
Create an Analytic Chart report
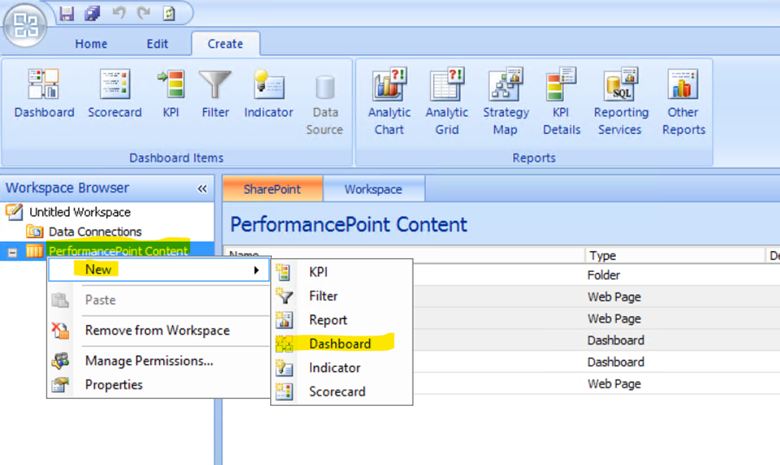pyautogui.click(x=389, y=102)
